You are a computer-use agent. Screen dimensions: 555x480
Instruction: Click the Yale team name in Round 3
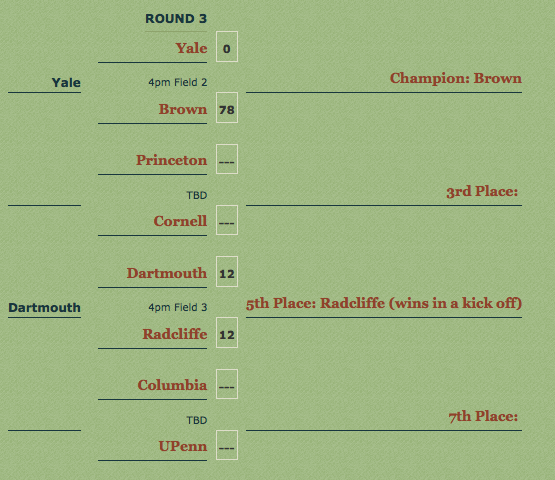point(191,48)
